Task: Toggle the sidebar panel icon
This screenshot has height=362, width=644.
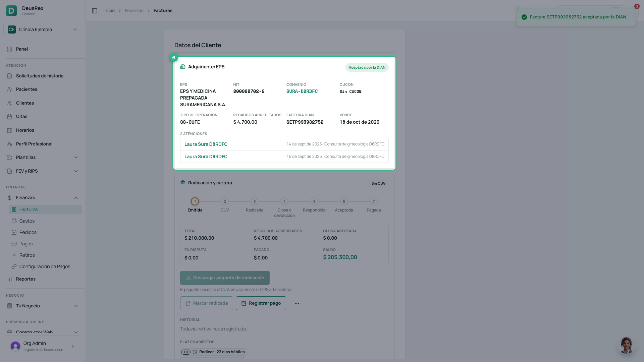Action: point(95,11)
